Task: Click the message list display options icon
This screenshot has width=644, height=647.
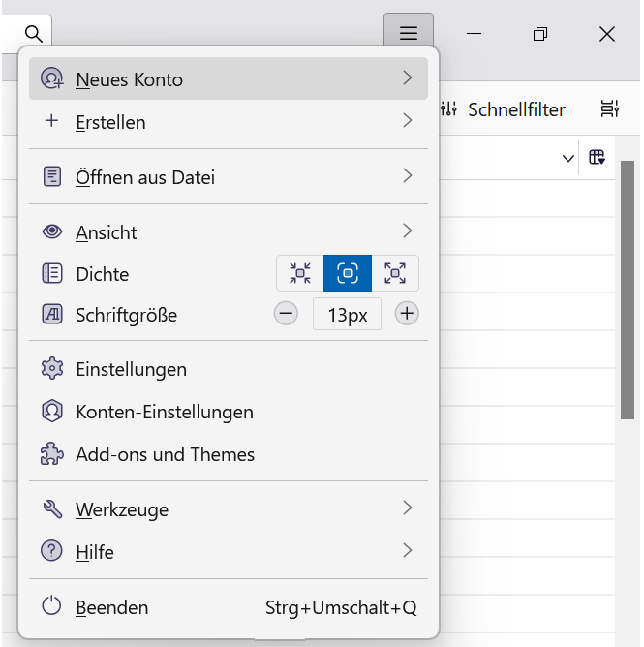Action: click(609, 109)
